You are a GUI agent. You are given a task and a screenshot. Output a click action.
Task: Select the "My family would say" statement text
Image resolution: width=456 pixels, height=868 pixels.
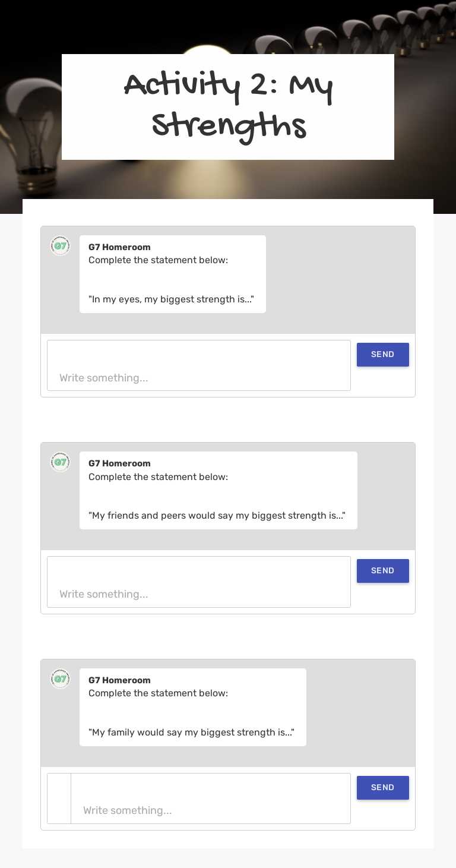(x=191, y=733)
